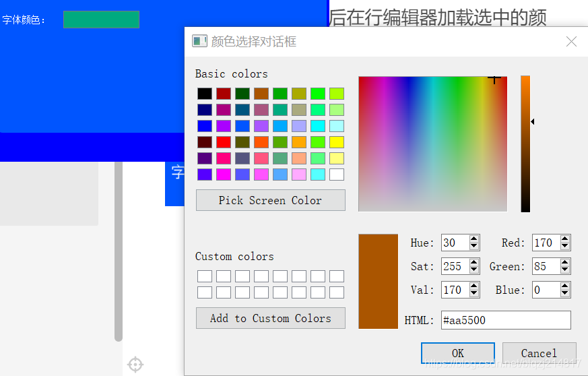Close the color selection dialog

tap(571, 41)
